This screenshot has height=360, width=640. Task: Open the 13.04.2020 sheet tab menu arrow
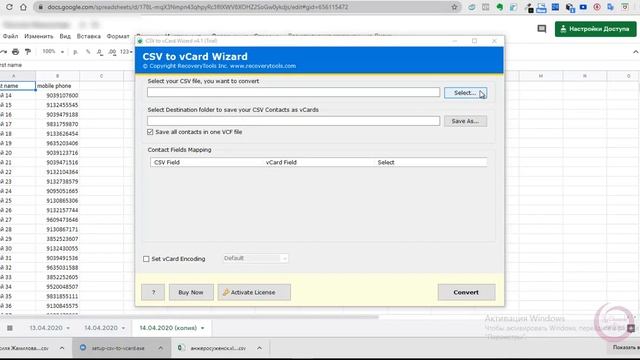[x=68, y=328]
